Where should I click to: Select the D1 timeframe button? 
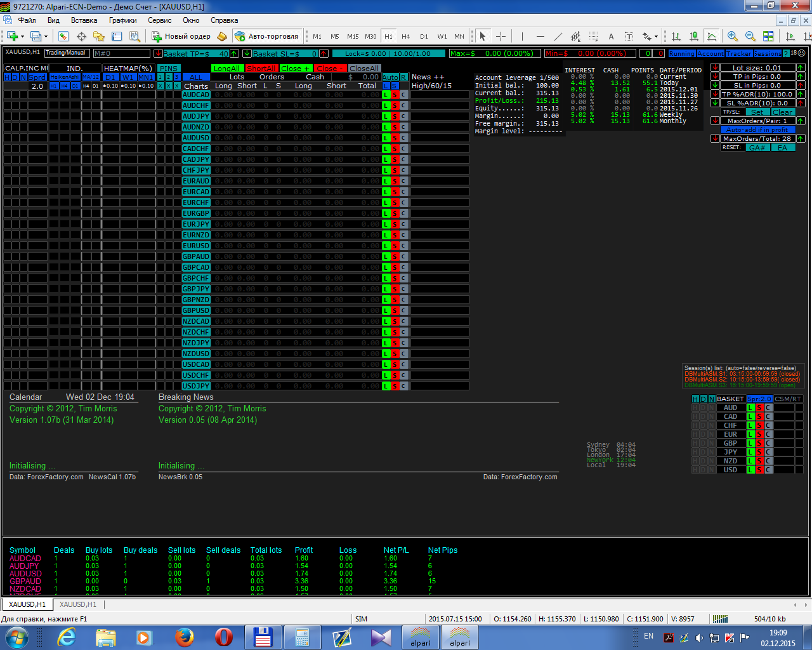424,36
